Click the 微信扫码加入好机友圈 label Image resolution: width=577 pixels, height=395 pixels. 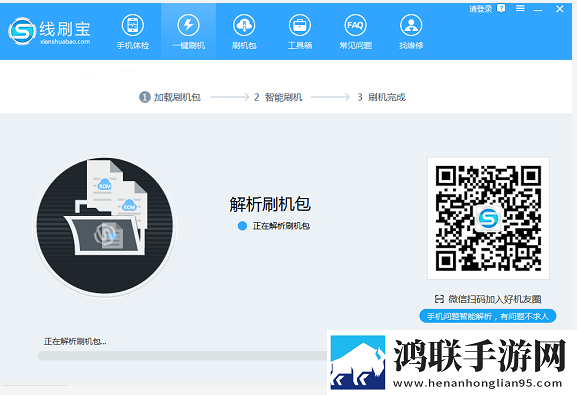[488, 299]
